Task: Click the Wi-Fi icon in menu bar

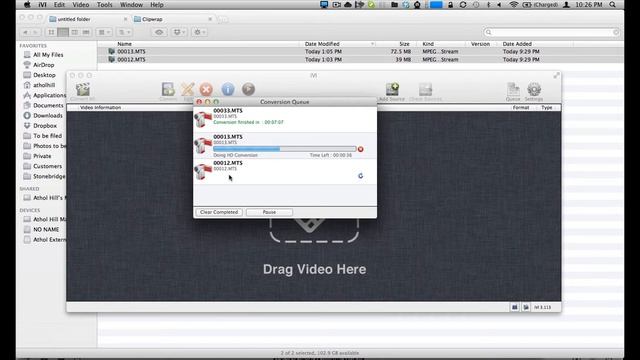Action: click(x=514, y=5)
